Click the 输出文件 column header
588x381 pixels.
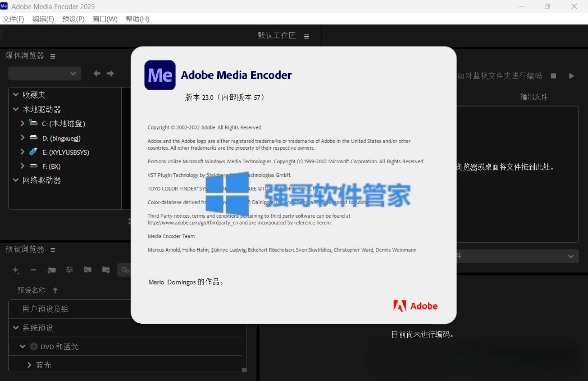pyautogui.click(x=534, y=96)
